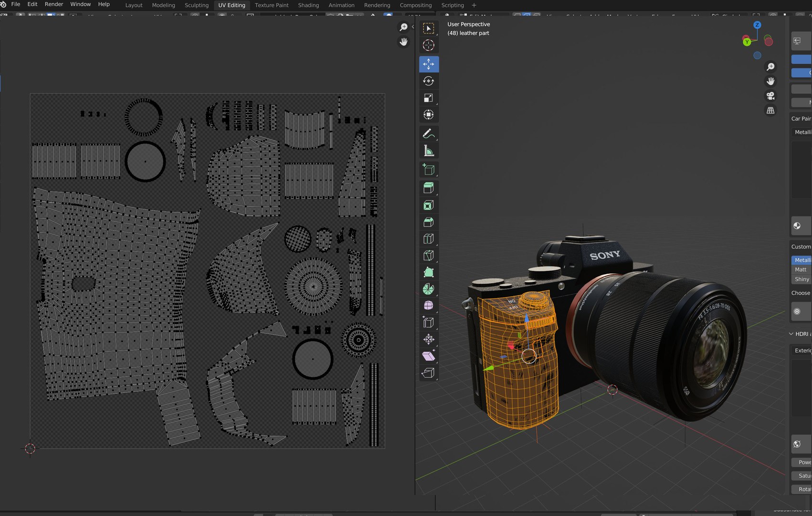The image size is (812, 516).
Task: Select the Scale tool
Action: (429, 98)
